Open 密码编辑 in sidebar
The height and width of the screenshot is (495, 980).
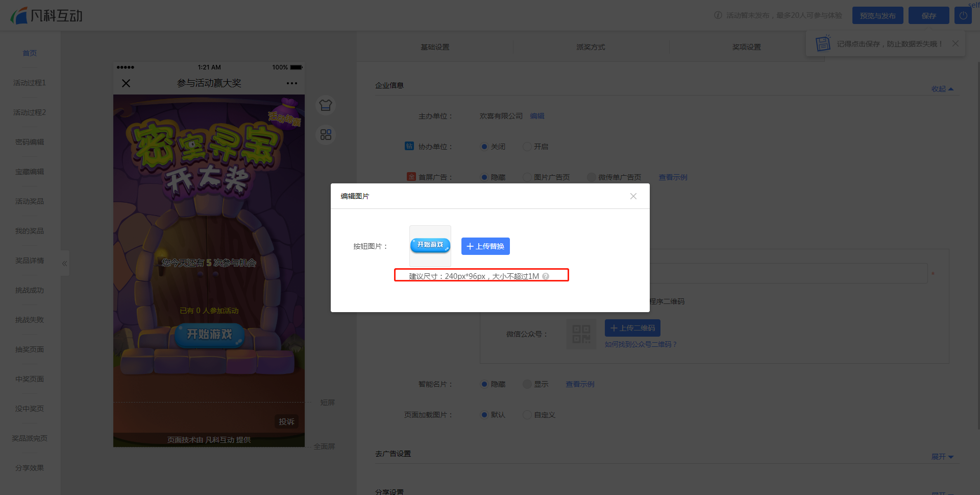(x=30, y=142)
